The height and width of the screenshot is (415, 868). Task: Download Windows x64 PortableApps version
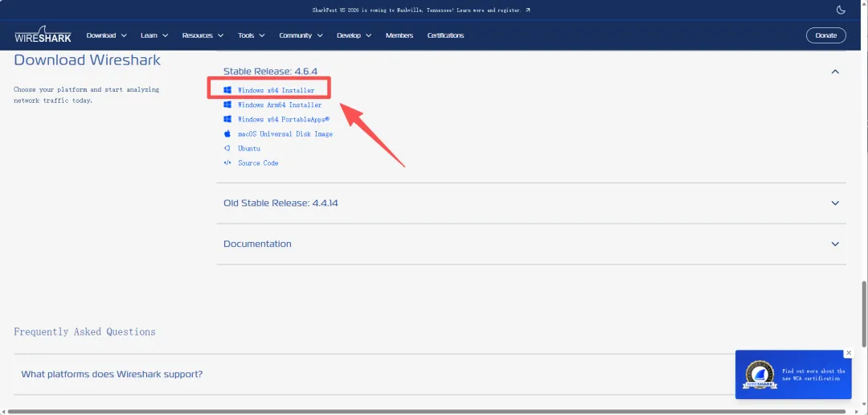click(284, 119)
